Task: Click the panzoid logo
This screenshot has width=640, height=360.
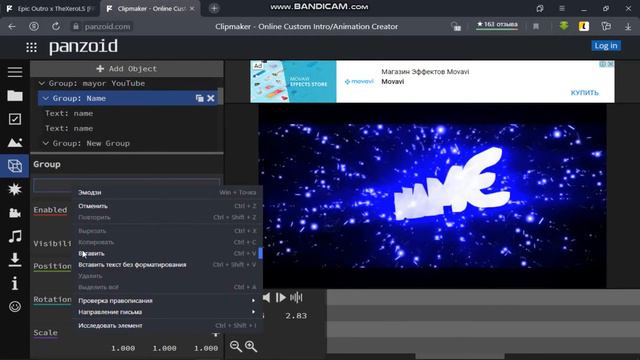Action: tap(83, 47)
